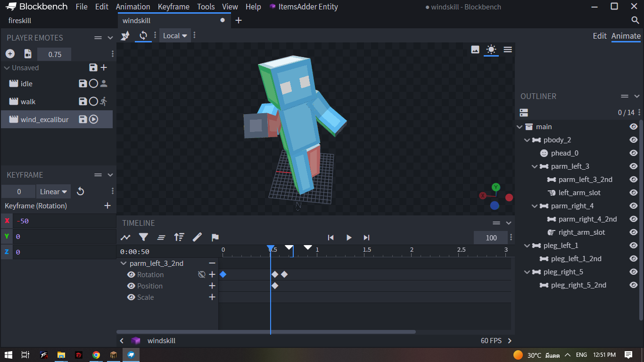Toggle visibility of pleg_right_5
This screenshot has height=362, width=644.
click(634, 271)
